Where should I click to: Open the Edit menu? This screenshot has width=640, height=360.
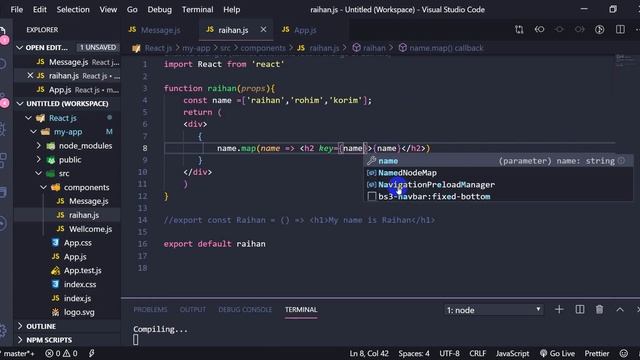40,9
